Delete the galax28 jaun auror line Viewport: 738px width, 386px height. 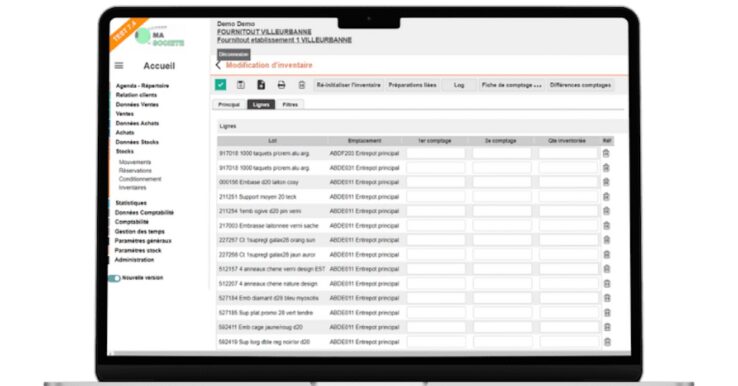607,255
